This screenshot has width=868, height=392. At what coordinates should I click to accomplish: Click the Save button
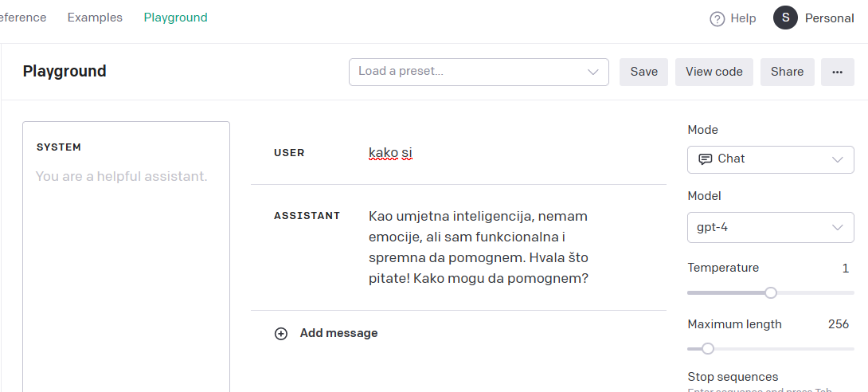(643, 72)
